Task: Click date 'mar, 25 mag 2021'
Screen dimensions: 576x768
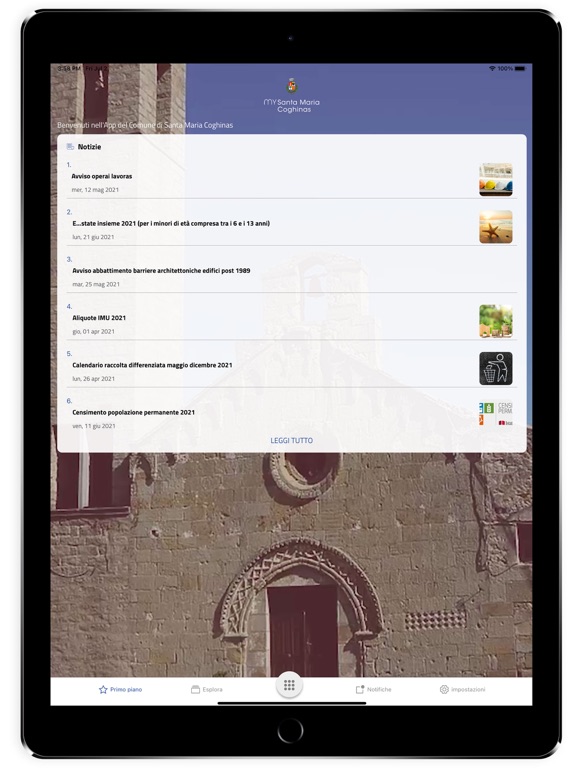Action: 96,285
